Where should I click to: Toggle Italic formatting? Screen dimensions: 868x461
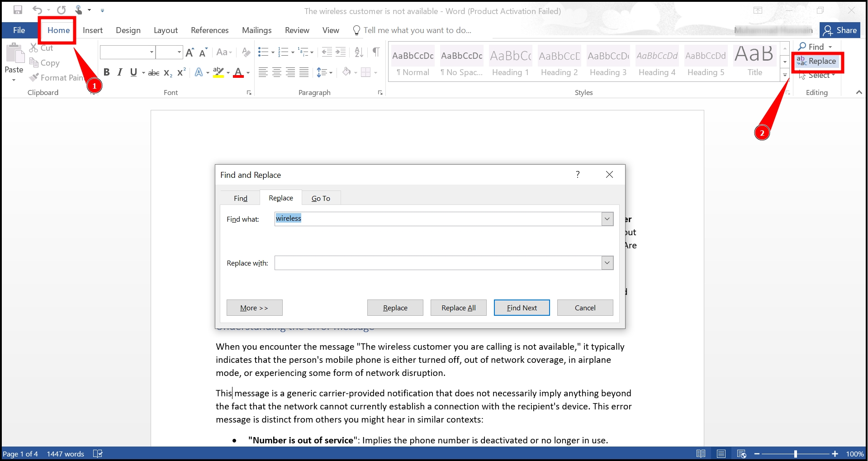tap(120, 72)
